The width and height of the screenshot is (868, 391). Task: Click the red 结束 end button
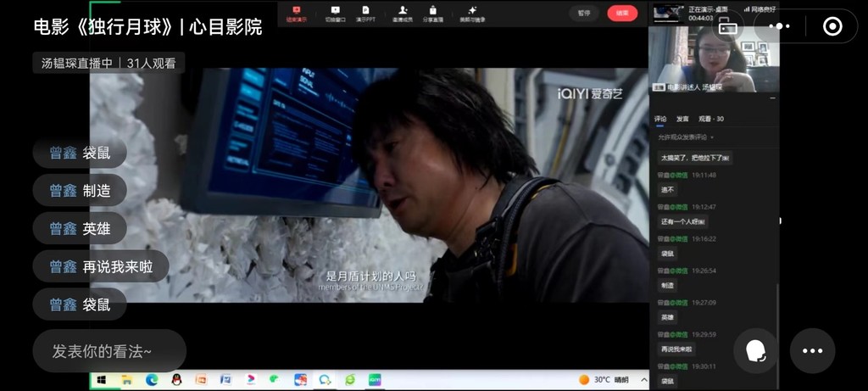coord(622,13)
